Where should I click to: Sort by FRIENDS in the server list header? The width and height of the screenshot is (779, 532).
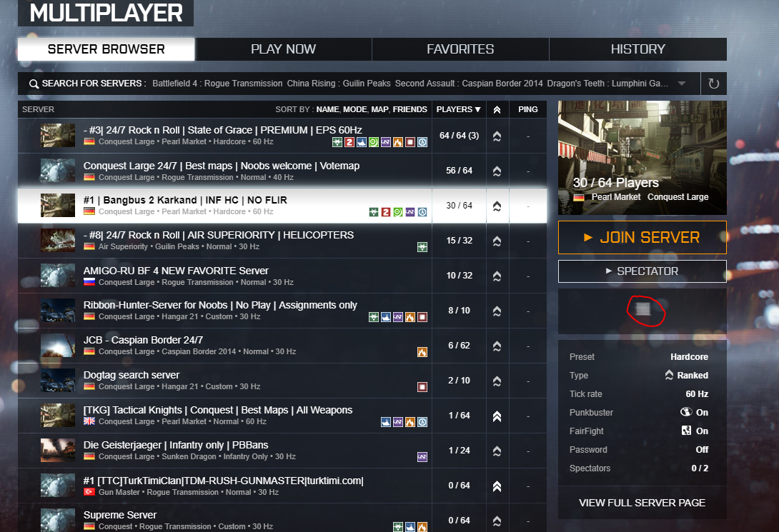[410, 109]
